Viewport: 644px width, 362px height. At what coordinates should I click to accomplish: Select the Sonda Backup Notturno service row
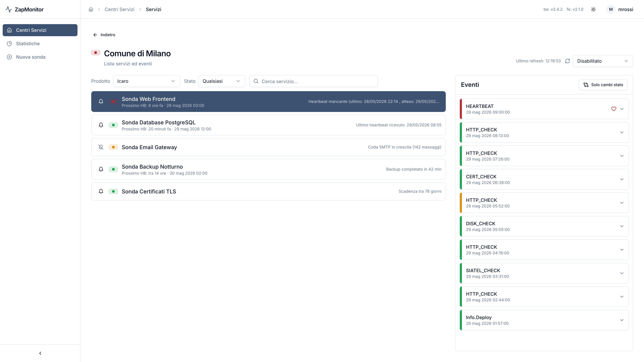tap(268, 169)
